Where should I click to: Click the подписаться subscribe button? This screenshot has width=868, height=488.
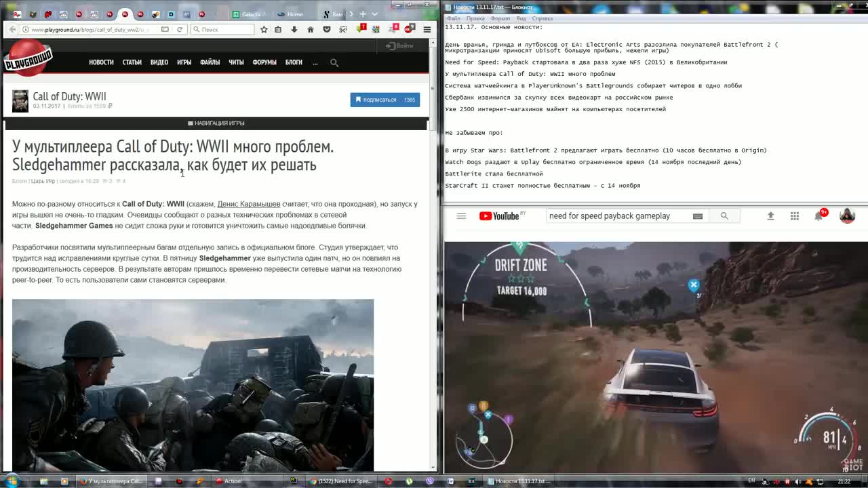click(384, 100)
